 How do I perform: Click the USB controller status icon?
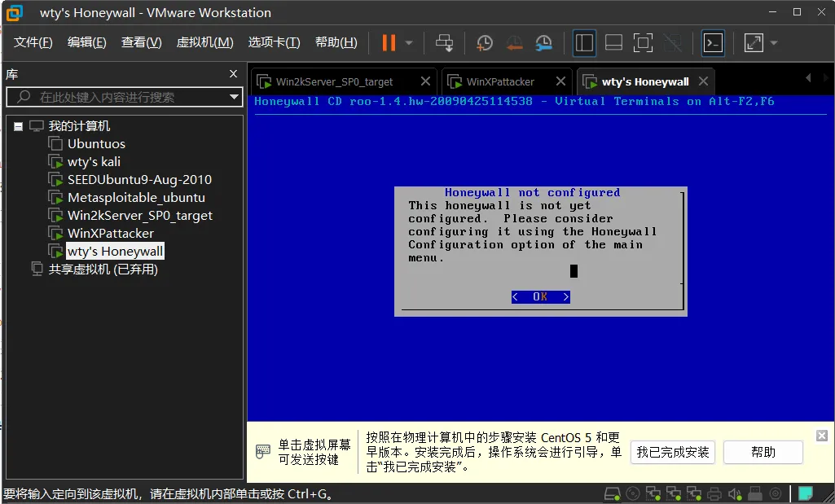755,494
